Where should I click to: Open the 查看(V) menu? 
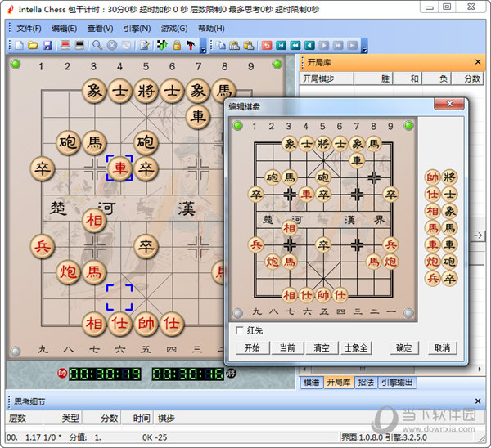tap(100, 29)
